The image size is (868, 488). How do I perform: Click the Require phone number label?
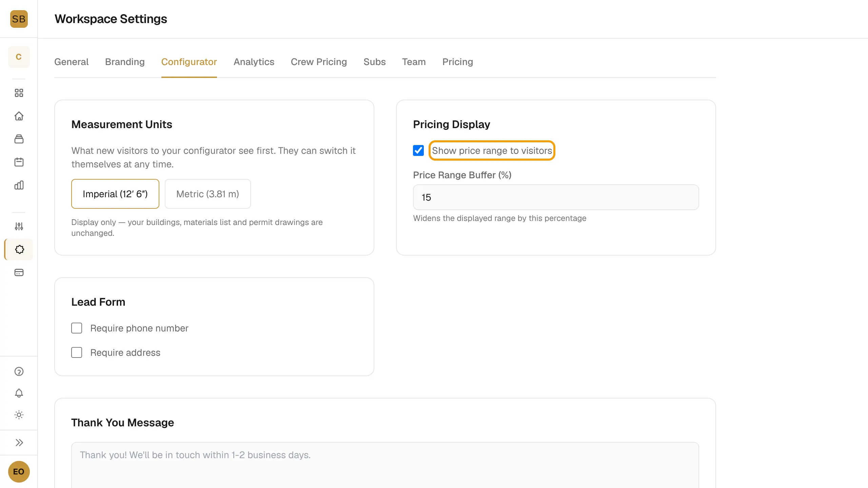point(139,328)
